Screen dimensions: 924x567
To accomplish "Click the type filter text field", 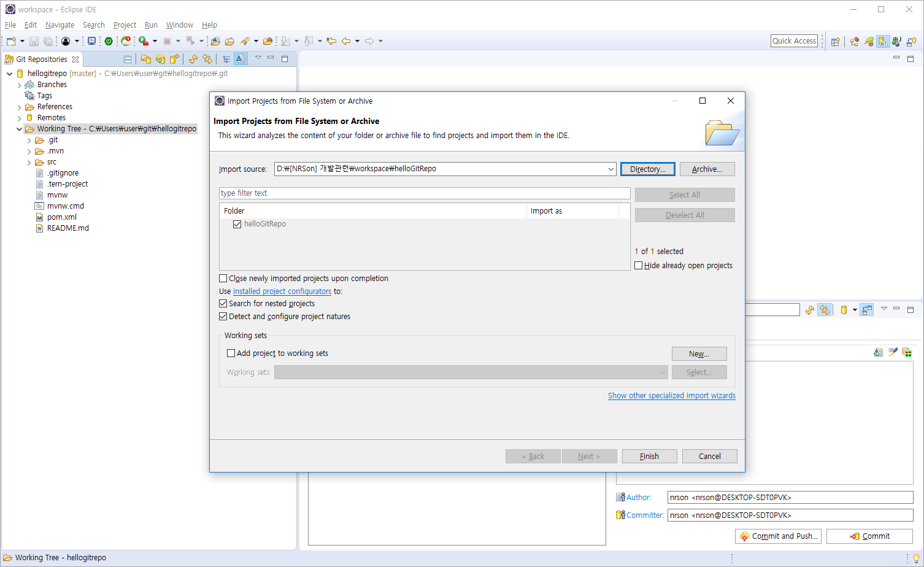I will (x=425, y=193).
